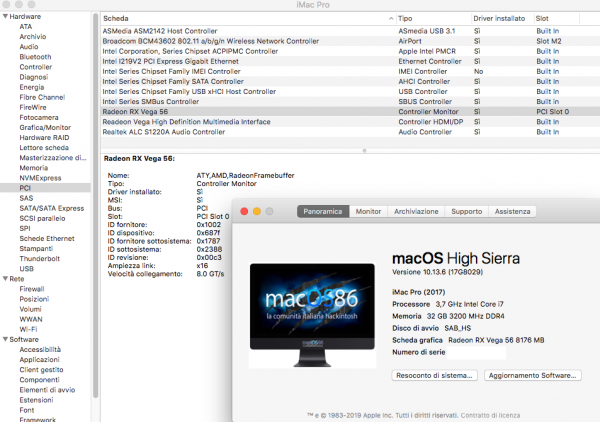600x422 pixels.
Task: Select ATA in the Hardware sidebar
Action: coord(26,26)
